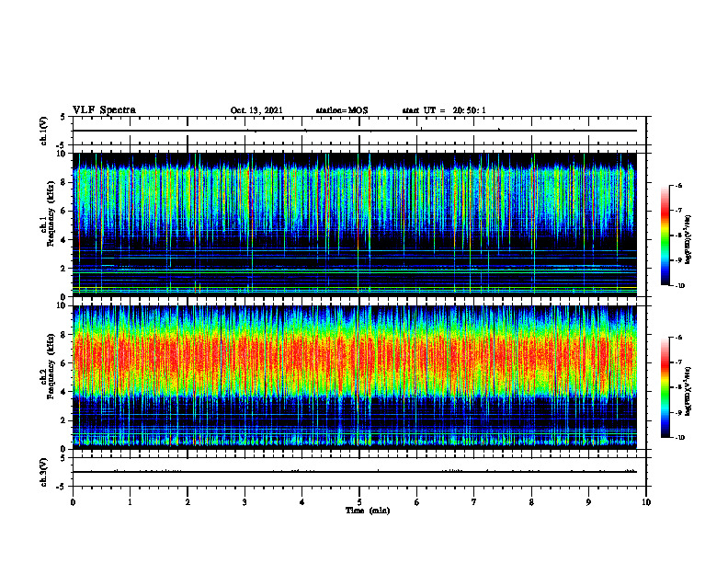The height and width of the screenshot is (563, 728).
Task: Click the ch.2 colorbar log(PSD) label
Action: 689,391
